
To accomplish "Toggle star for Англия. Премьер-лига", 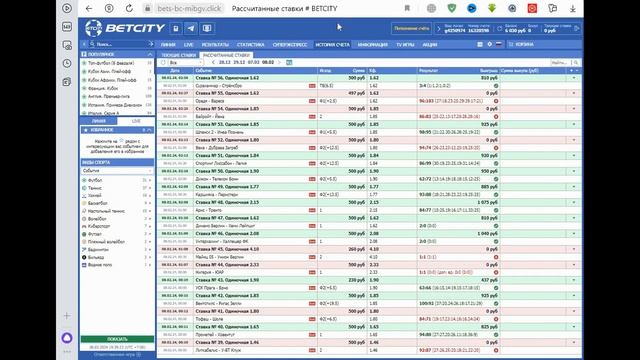I will pos(84,96).
